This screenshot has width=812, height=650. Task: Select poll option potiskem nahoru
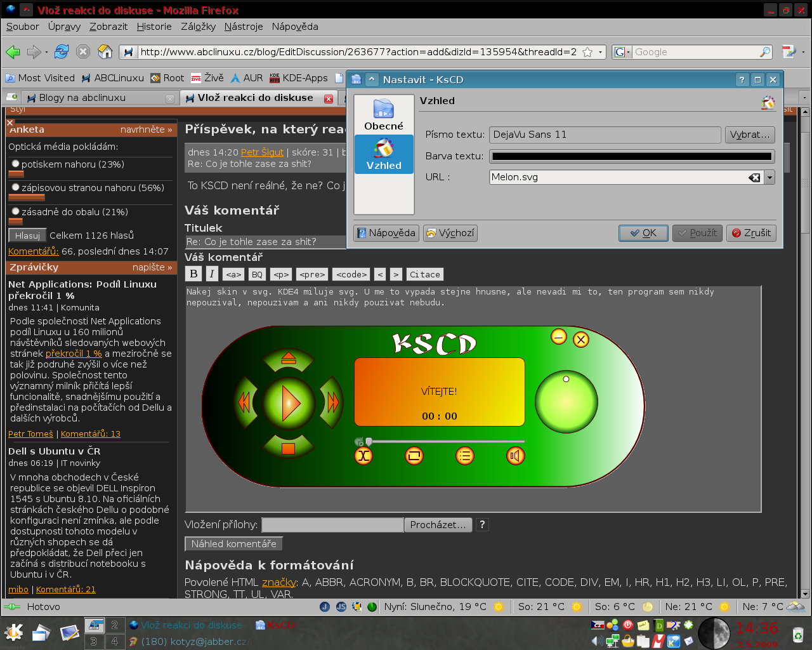point(16,164)
